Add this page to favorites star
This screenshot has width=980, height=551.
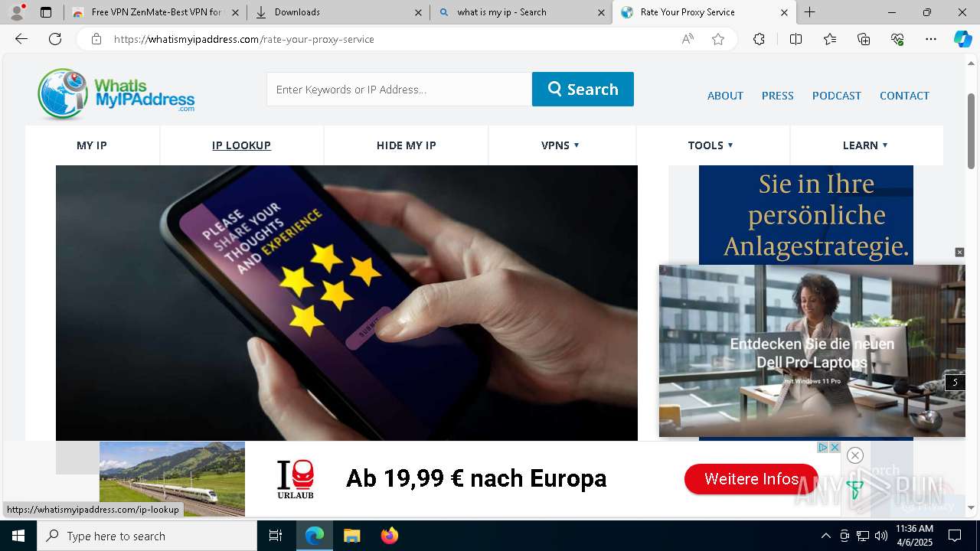click(x=718, y=39)
